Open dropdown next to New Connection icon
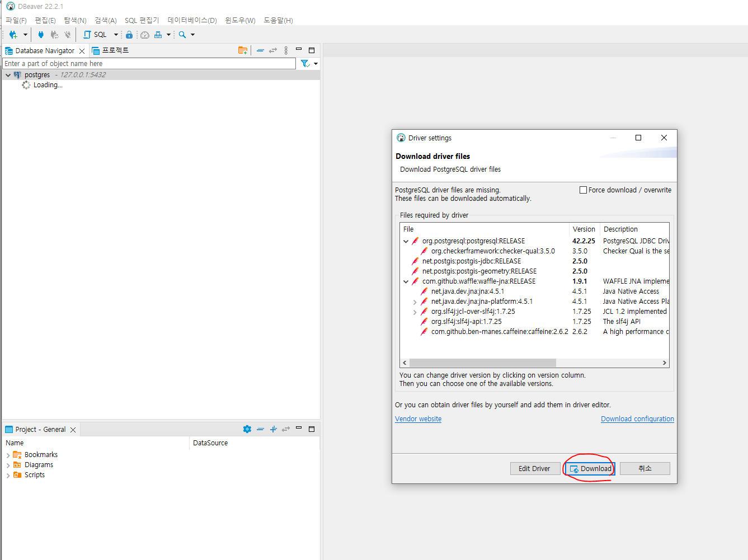The height and width of the screenshot is (560, 748). click(x=25, y=35)
